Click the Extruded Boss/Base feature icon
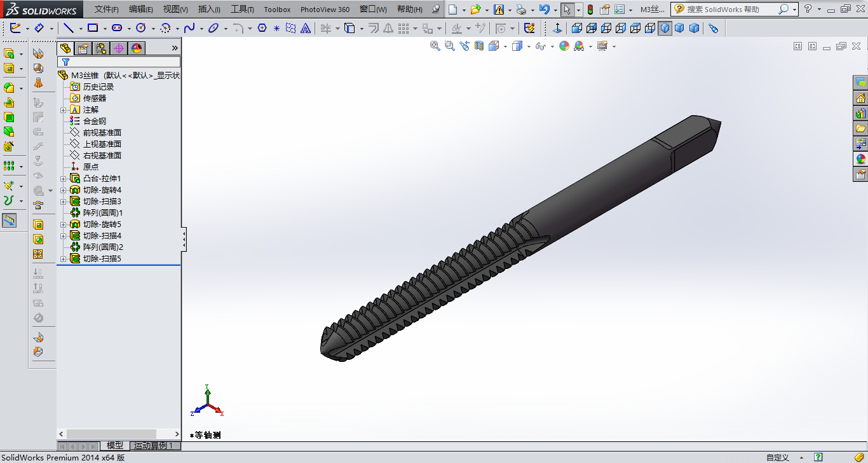The height and width of the screenshot is (463, 868). point(9,54)
